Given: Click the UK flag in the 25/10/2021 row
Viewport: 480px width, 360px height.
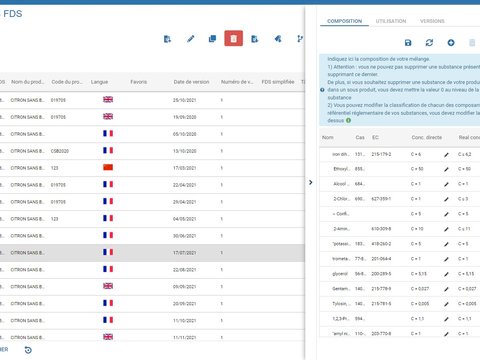Looking at the screenshot, I should tap(108, 99).
